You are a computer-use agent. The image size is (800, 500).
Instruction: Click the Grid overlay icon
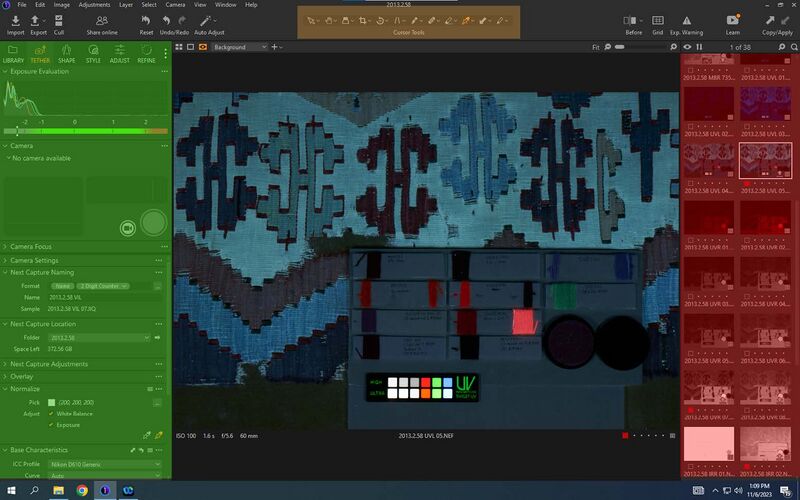(658, 20)
